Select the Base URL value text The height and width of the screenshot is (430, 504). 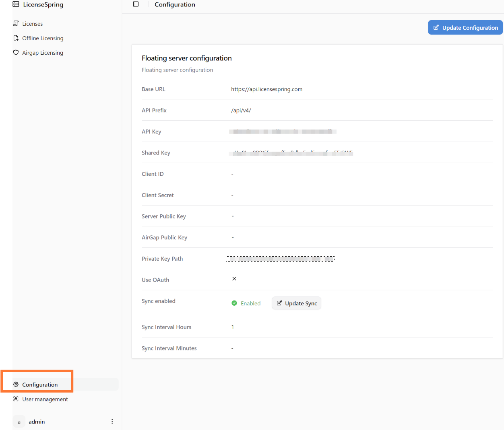point(266,89)
